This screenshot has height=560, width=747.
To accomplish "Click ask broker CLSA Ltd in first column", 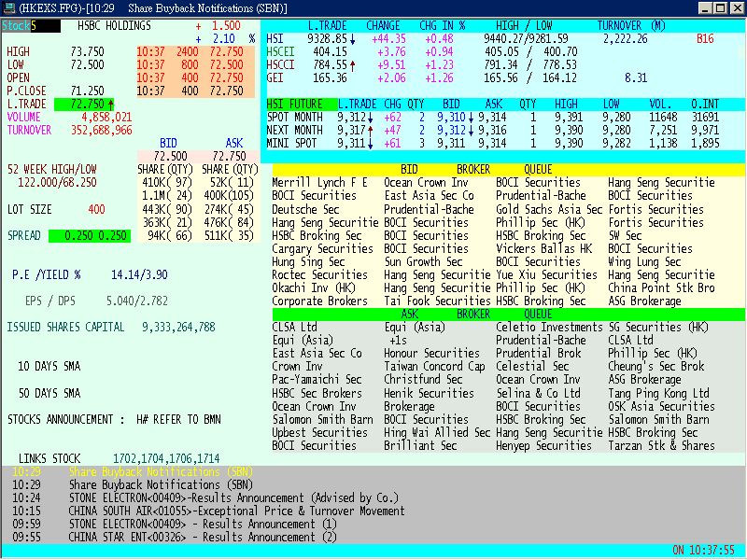I will click(x=294, y=328).
